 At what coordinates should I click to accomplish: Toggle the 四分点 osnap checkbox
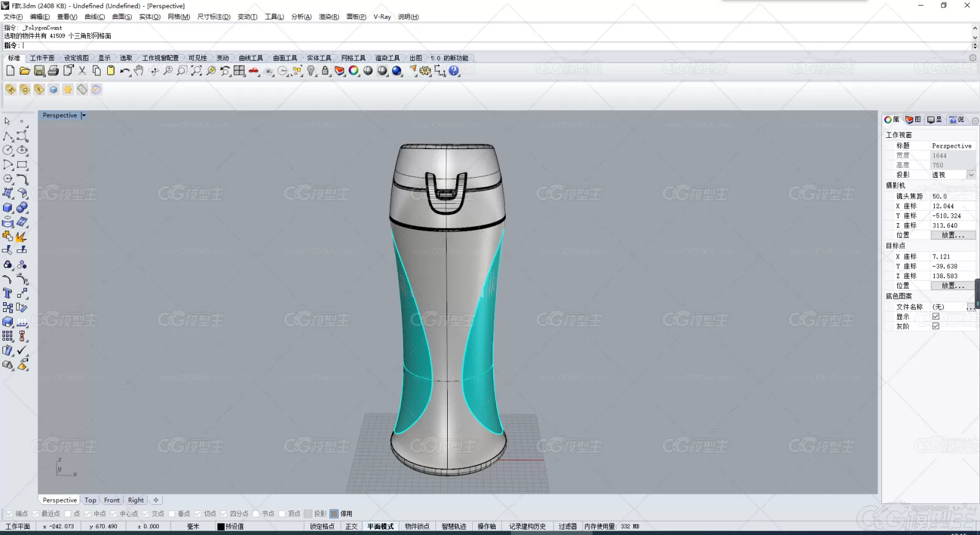click(224, 514)
